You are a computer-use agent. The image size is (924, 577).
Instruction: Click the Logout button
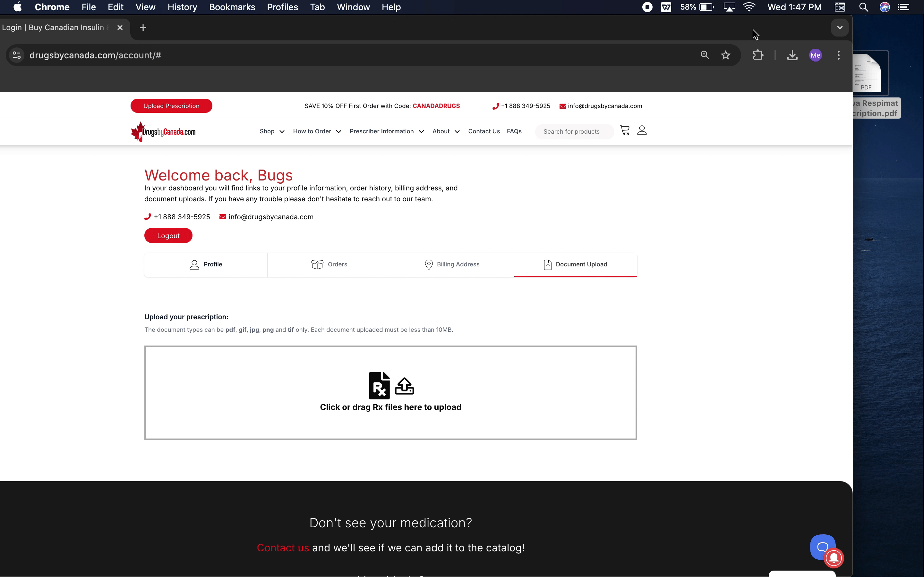168,236
